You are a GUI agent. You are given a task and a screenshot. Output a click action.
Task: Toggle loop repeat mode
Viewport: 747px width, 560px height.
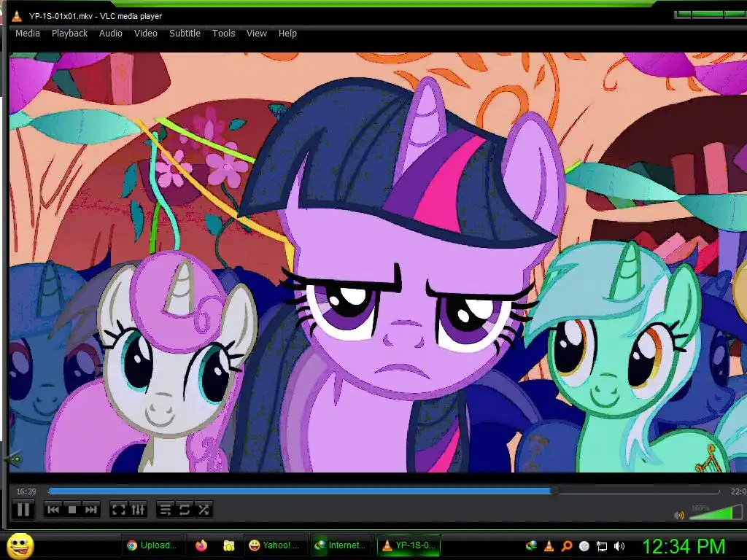pyautogui.click(x=185, y=510)
